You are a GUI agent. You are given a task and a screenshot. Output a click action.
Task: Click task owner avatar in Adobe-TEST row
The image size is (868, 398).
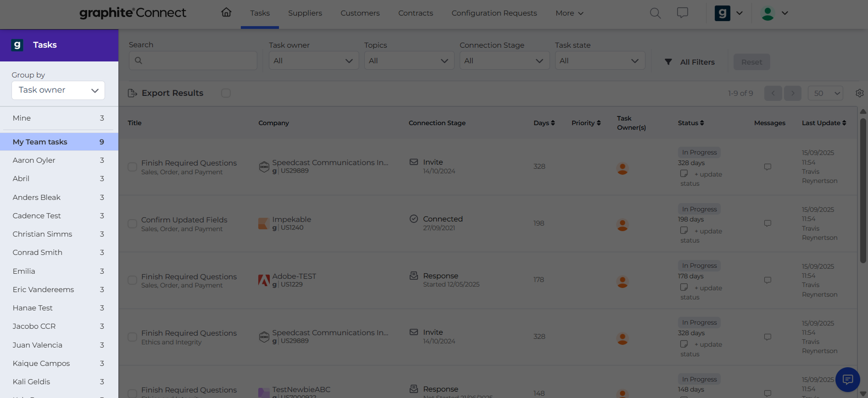[623, 282]
